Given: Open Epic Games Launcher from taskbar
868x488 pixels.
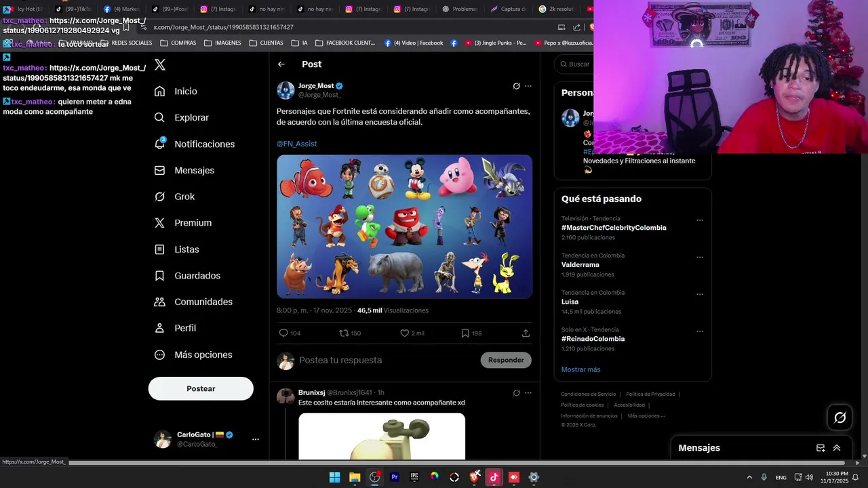Looking at the screenshot, I should [414, 477].
